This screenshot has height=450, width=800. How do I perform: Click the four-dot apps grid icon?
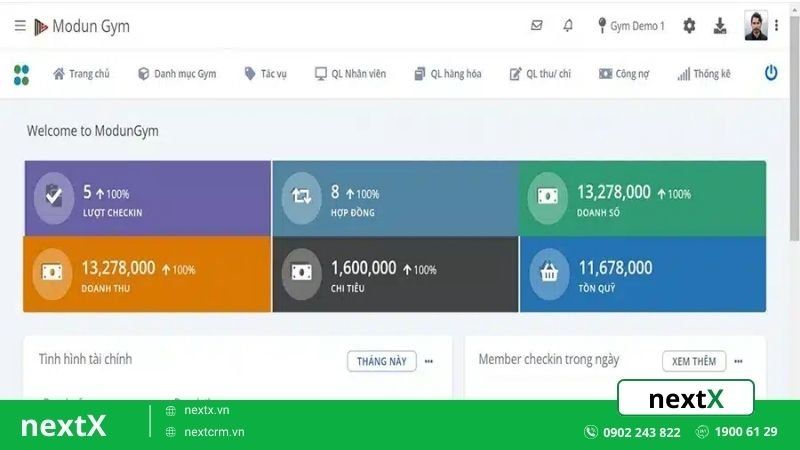21,75
